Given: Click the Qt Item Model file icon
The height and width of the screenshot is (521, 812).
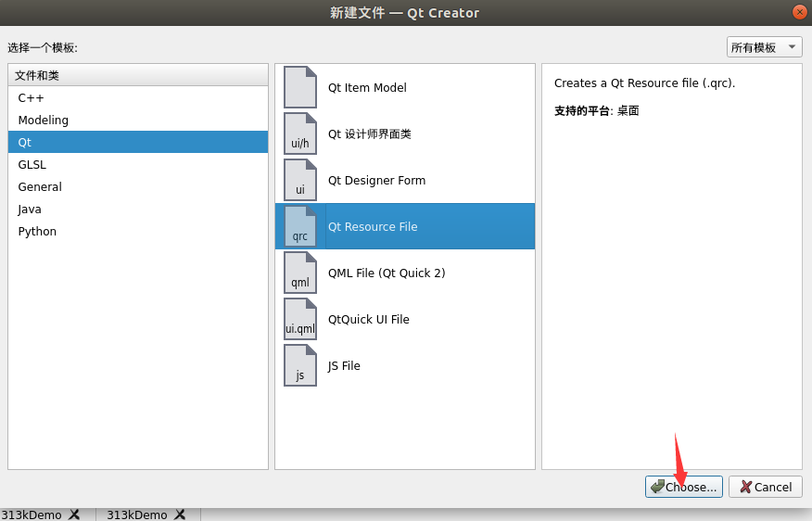Looking at the screenshot, I should (299, 87).
